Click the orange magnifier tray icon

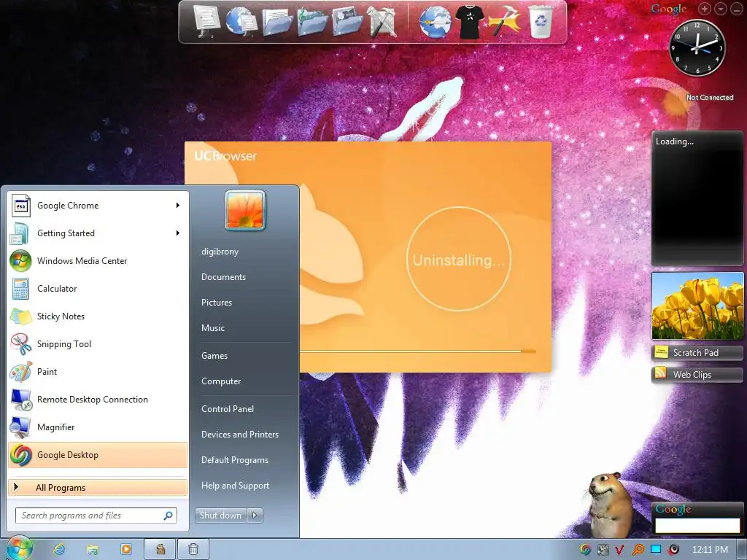tap(638, 550)
